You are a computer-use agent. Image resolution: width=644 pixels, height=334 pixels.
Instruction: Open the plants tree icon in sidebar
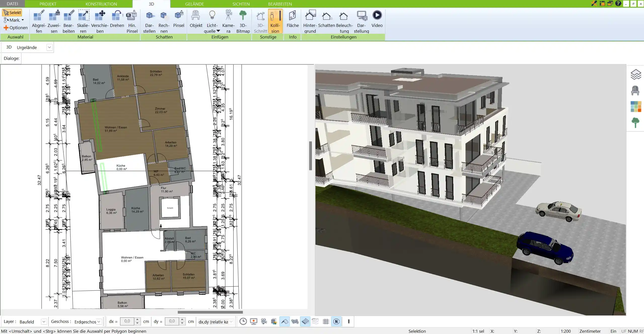(x=635, y=123)
